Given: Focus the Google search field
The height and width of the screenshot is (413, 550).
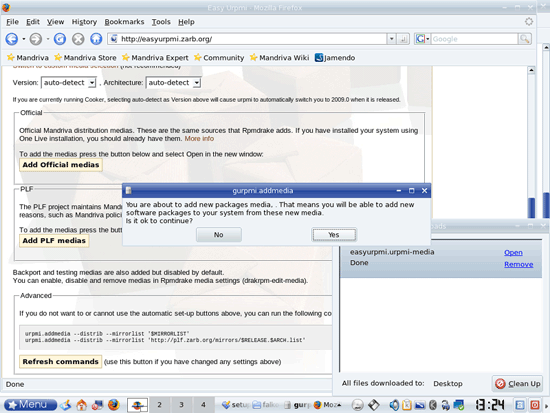Looking at the screenshot, I should 474,39.
